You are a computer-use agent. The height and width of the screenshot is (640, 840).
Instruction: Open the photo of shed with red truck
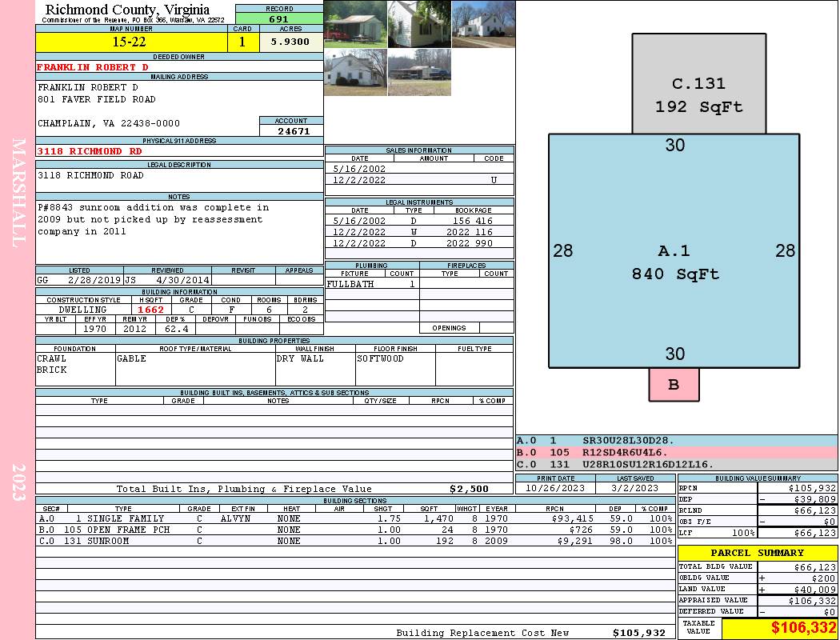click(355, 24)
